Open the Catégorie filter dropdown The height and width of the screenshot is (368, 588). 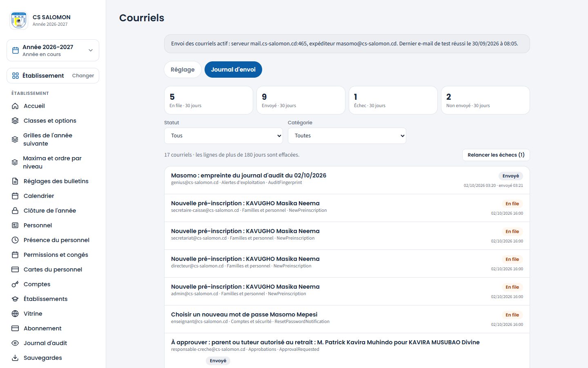point(347,136)
